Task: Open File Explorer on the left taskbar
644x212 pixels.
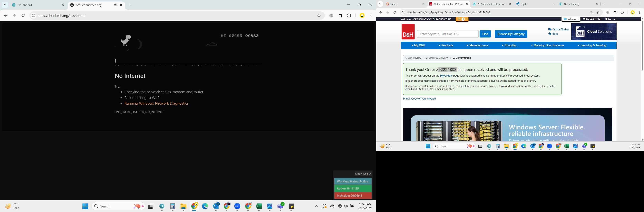Action: [183, 206]
